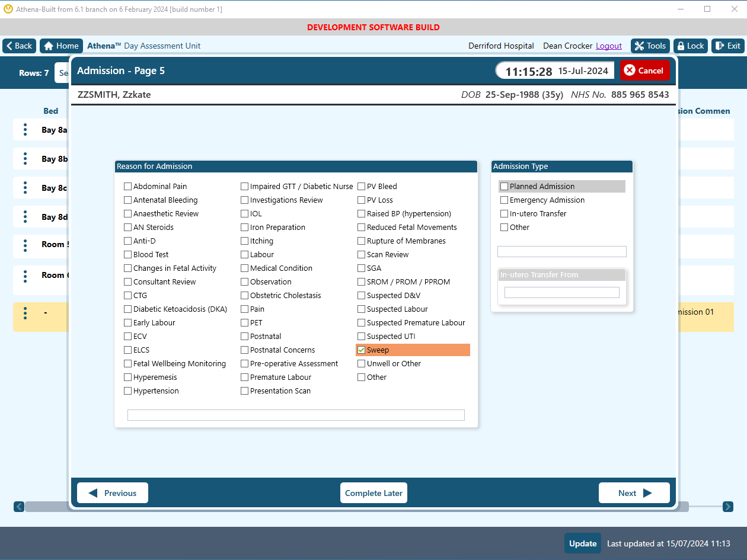Tick Consultant Review checkbox
Viewport: 747px width, 560px height.
click(127, 281)
